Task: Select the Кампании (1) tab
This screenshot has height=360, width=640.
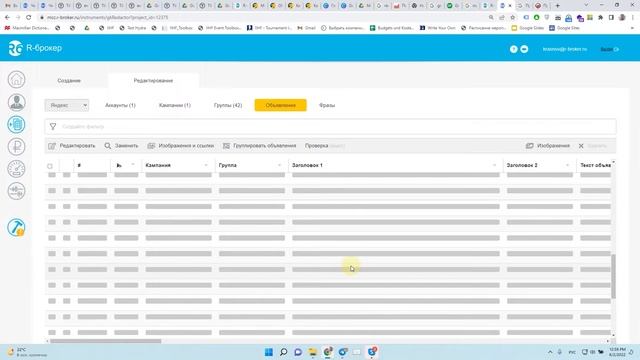Action: (x=175, y=105)
